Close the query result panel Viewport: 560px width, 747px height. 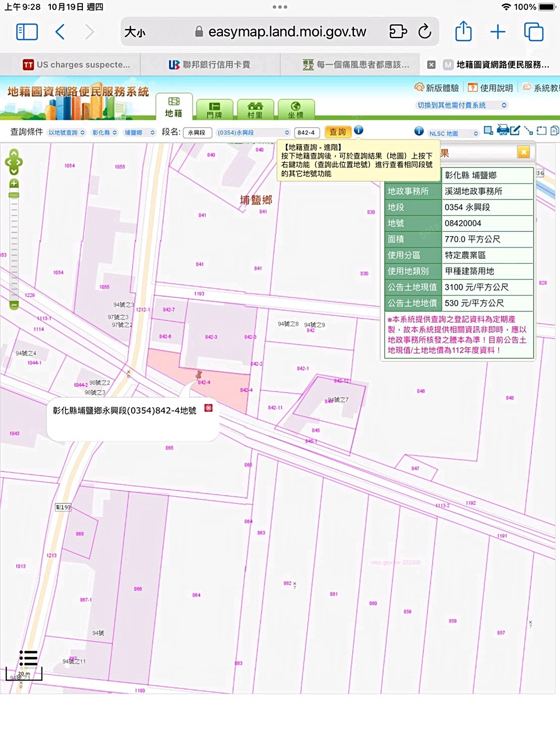point(523,152)
